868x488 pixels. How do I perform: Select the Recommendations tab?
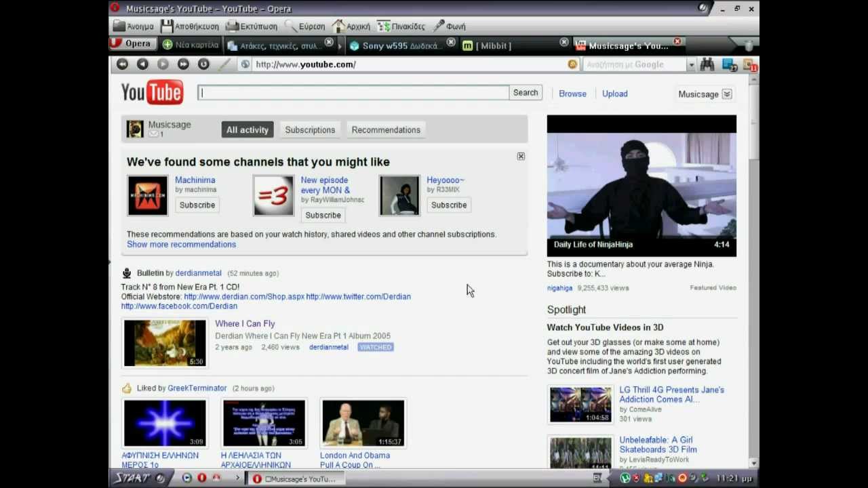386,130
